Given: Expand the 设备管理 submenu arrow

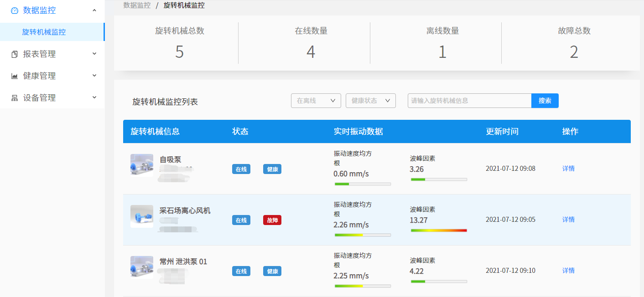Looking at the screenshot, I should [x=94, y=97].
